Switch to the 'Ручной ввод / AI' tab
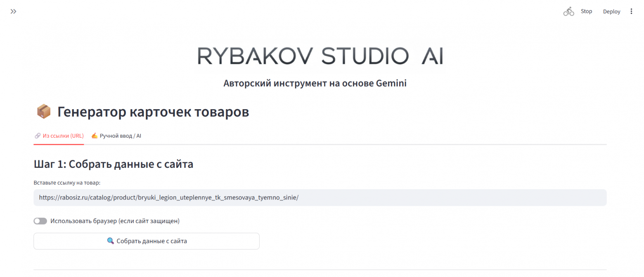Image resolution: width=644 pixels, height=277 pixels. 120,135
